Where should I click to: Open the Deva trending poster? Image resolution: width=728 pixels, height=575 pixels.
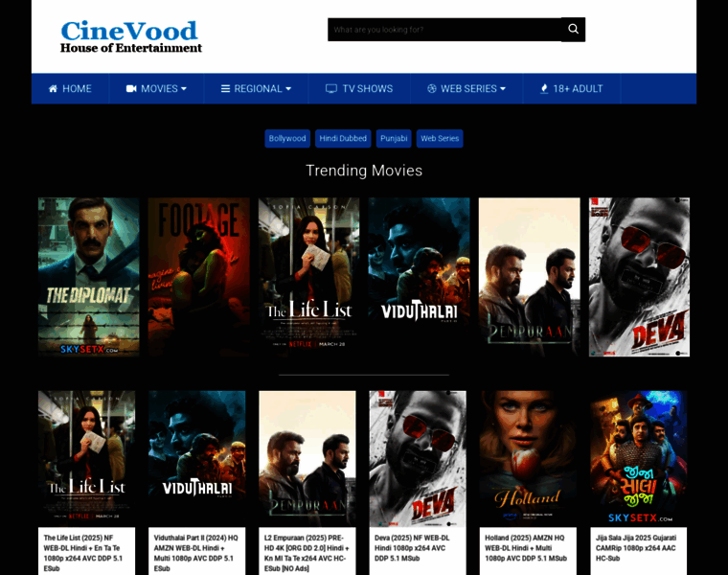(639, 277)
